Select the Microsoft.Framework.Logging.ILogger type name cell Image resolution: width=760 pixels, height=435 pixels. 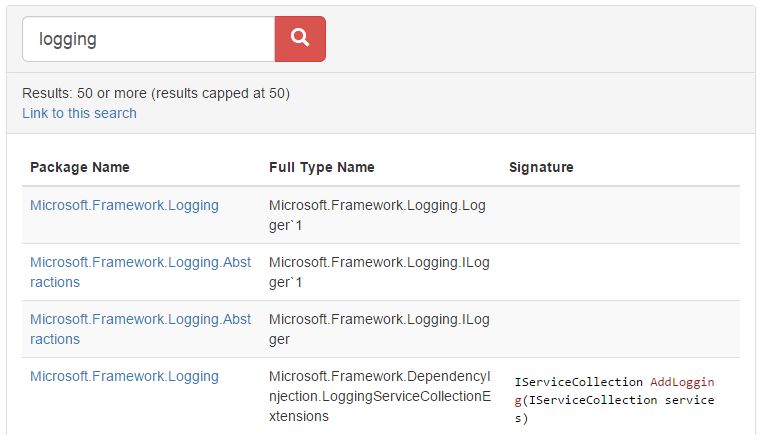click(x=379, y=329)
